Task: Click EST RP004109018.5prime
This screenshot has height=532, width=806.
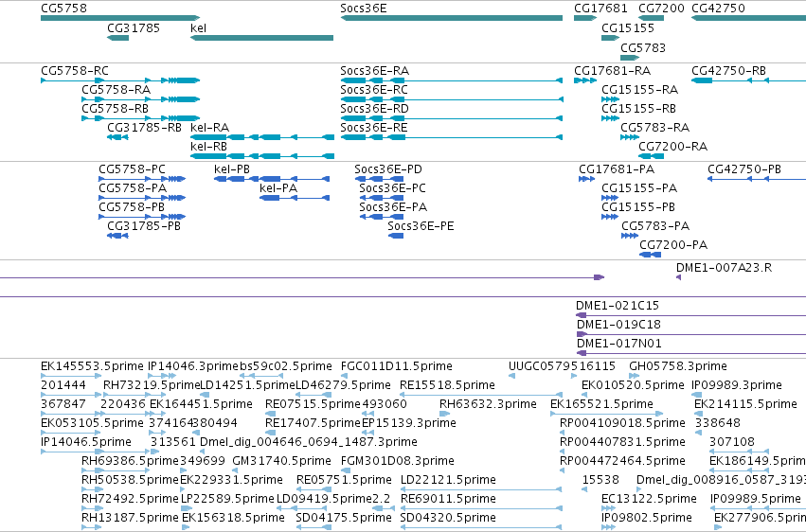Action: tap(563, 433)
